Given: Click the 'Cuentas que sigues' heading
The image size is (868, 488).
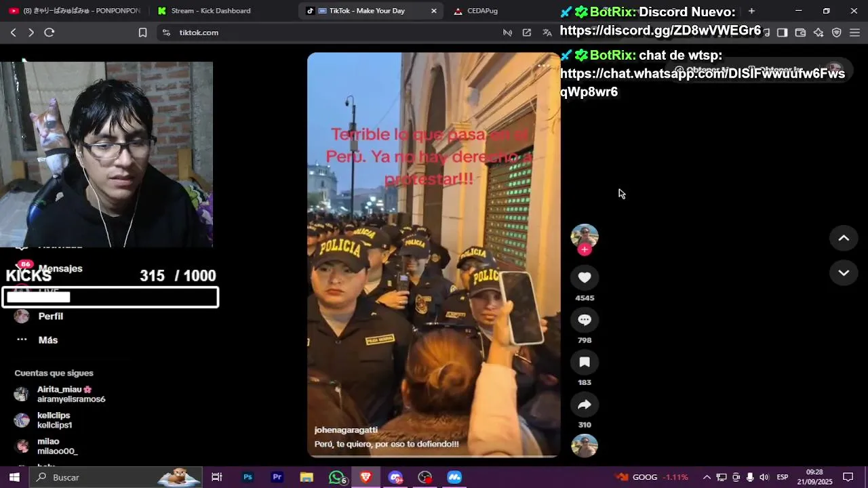Looking at the screenshot, I should point(54,373).
